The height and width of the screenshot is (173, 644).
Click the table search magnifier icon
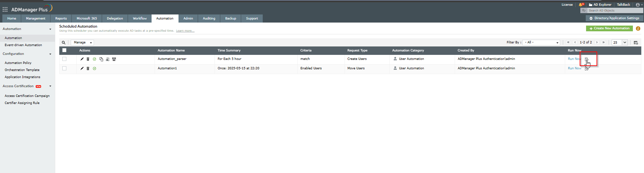pyautogui.click(x=63, y=42)
